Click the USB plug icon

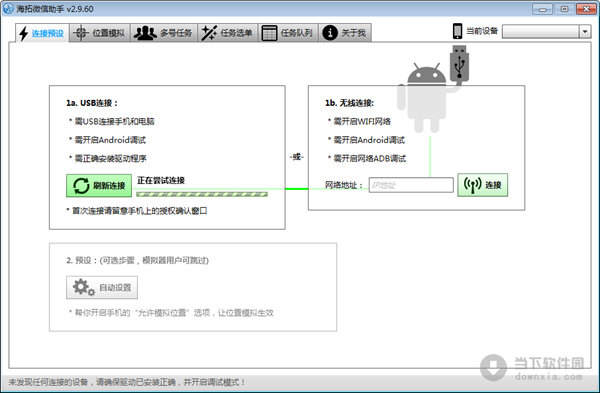[460, 64]
